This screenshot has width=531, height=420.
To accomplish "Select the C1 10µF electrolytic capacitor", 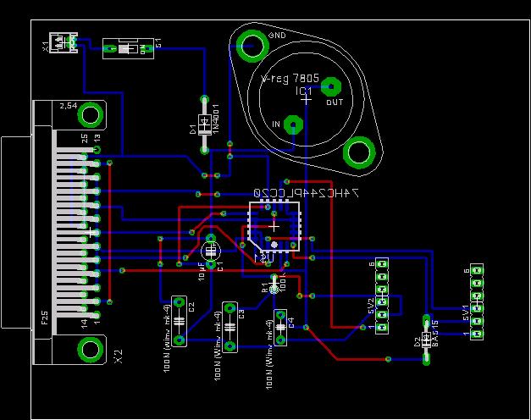I will [x=211, y=251].
